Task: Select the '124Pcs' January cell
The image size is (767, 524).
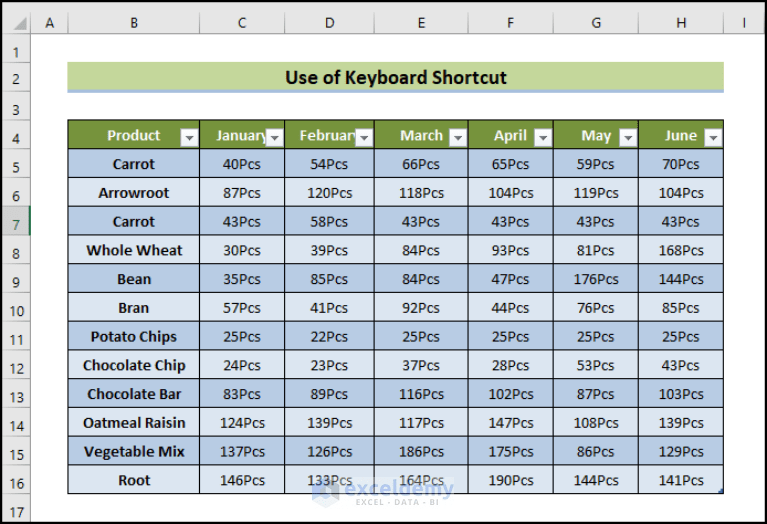Action: (x=242, y=423)
